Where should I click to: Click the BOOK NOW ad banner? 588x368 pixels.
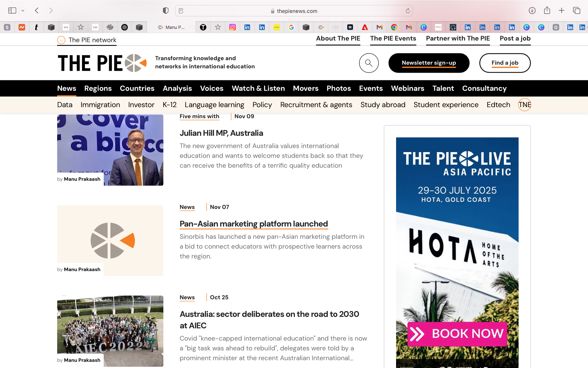[x=457, y=334]
